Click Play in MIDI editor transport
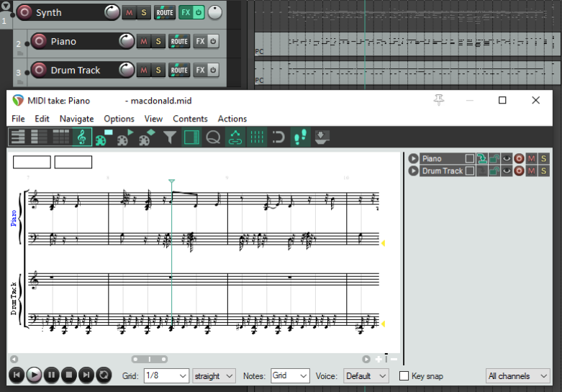Screen dimensions: 562x392 34,375
